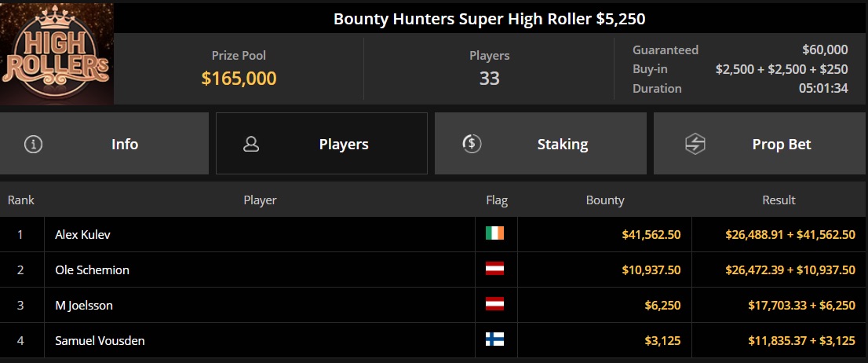Click the Prop Bet hexagon icon
This screenshot has width=868, height=363.
695,144
